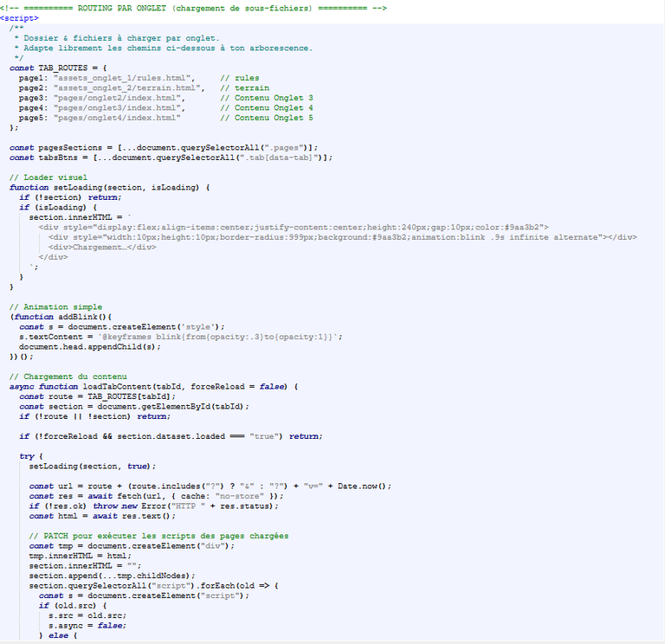Image resolution: width=665 pixels, height=644 pixels.
Task: Click the 'try {' line
Action: tap(31, 457)
